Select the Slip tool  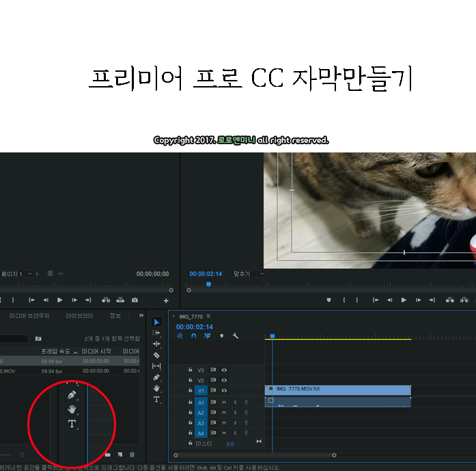(x=156, y=366)
